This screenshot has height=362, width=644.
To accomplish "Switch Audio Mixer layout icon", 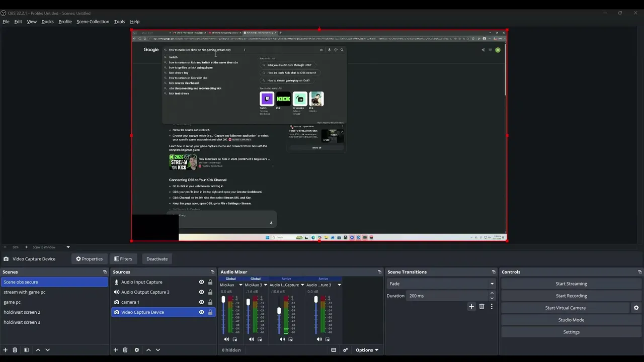I will coord(334,350).
